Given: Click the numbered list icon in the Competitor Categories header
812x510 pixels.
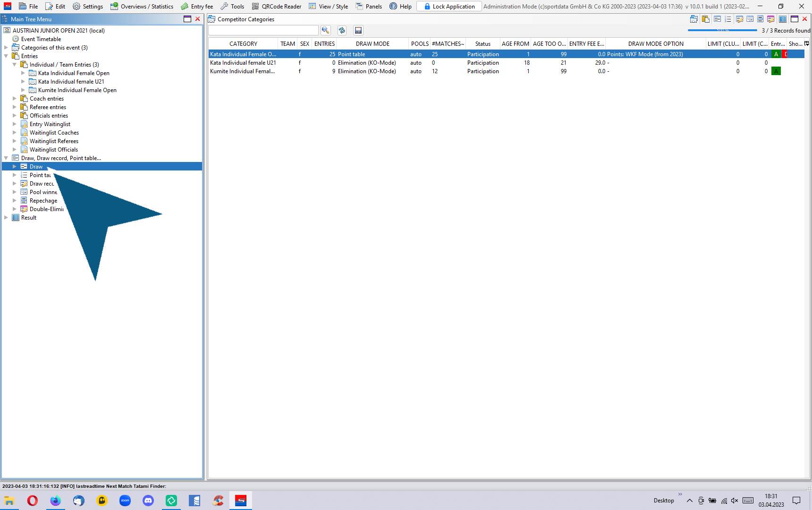Looking at the screenshot, I should click(727, 19).
